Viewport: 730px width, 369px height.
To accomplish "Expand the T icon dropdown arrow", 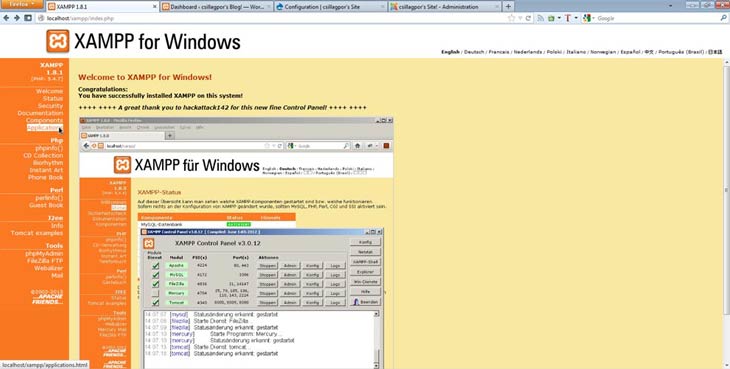I will tap(576, 18).
